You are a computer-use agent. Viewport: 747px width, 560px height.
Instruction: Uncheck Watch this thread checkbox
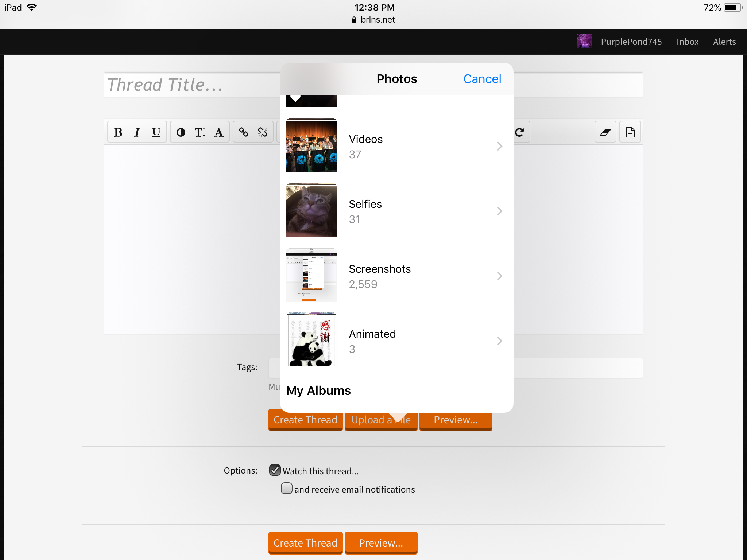[x=275, y=470]
